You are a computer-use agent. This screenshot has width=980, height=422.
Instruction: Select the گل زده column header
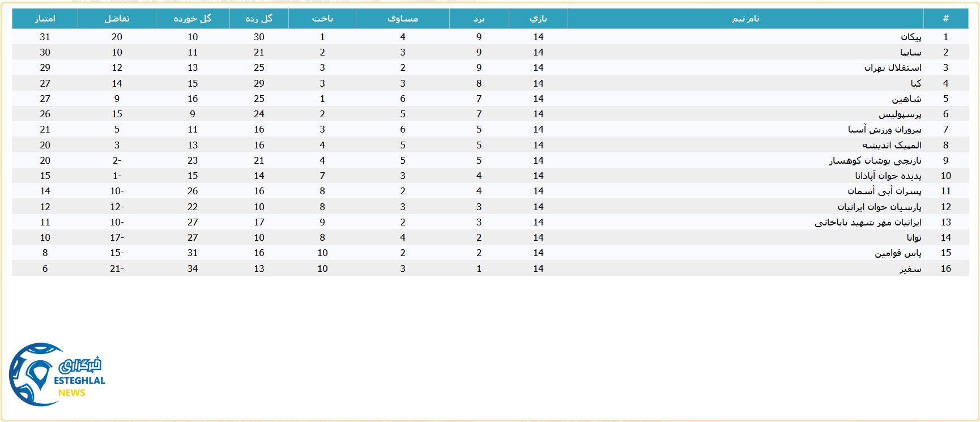pos(259,19)
